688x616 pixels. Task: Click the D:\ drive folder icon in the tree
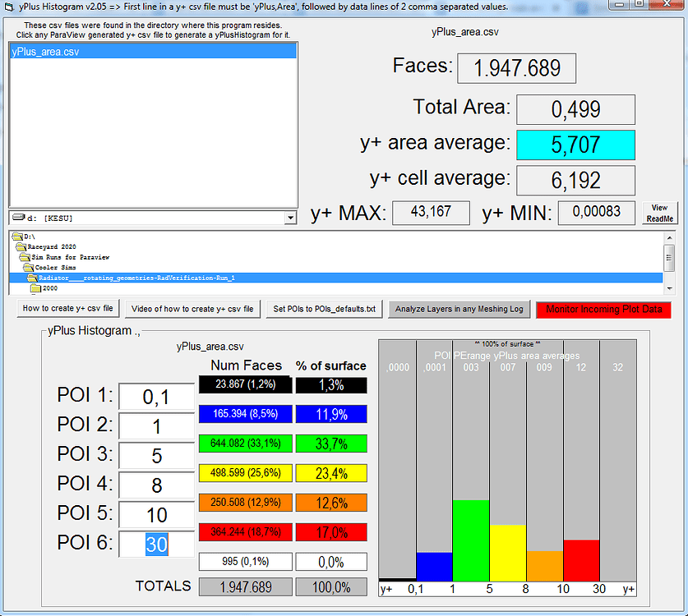coord(16,237)
